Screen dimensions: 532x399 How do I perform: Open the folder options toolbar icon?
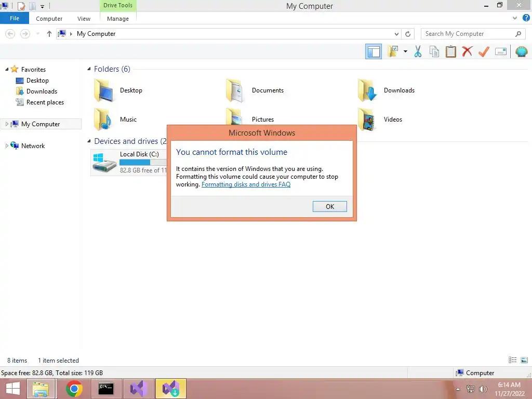tap(393, 51)
